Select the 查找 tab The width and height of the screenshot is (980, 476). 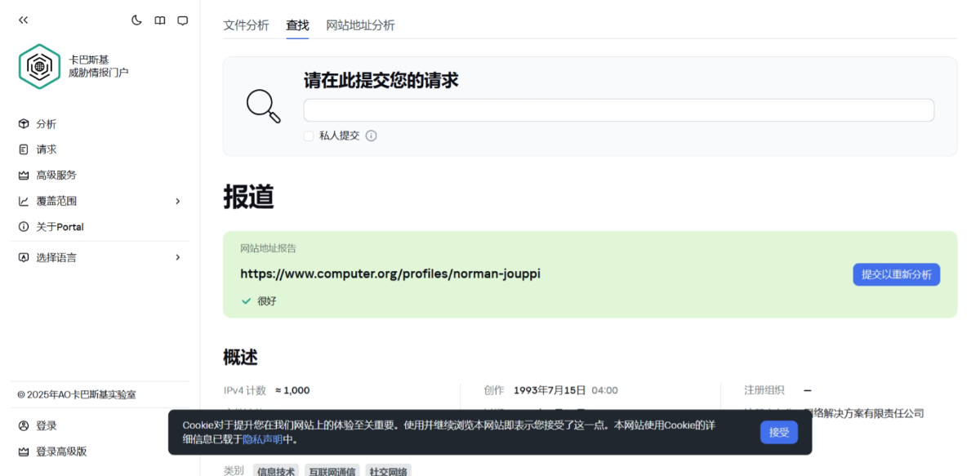tap(297, 25)
